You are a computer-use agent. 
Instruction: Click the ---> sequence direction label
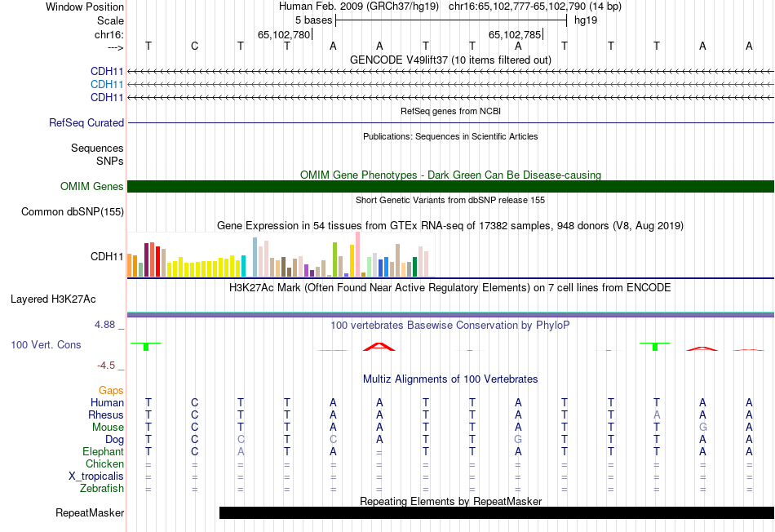115,47
